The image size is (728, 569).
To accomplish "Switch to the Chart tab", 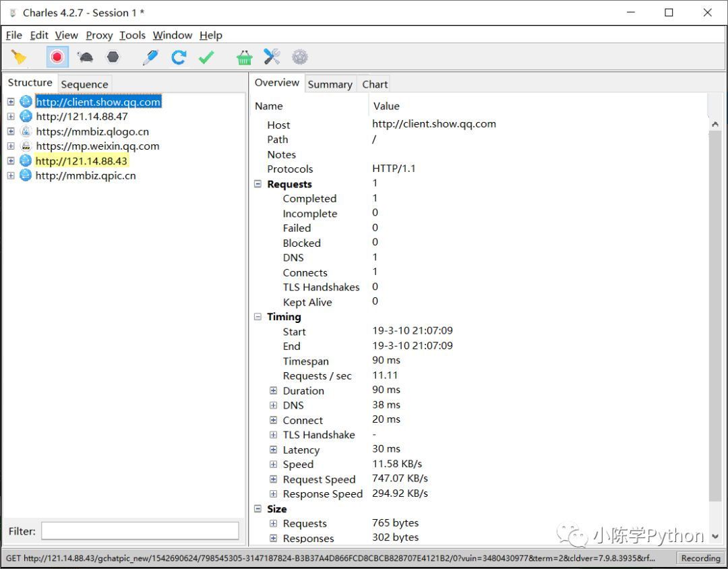I will point(375,84).
